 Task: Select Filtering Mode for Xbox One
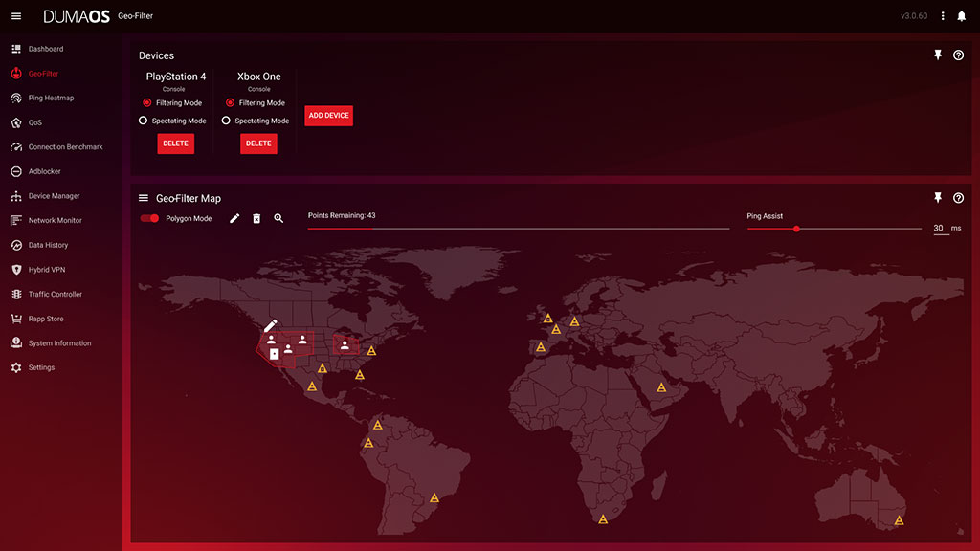[x=230, y=102]
